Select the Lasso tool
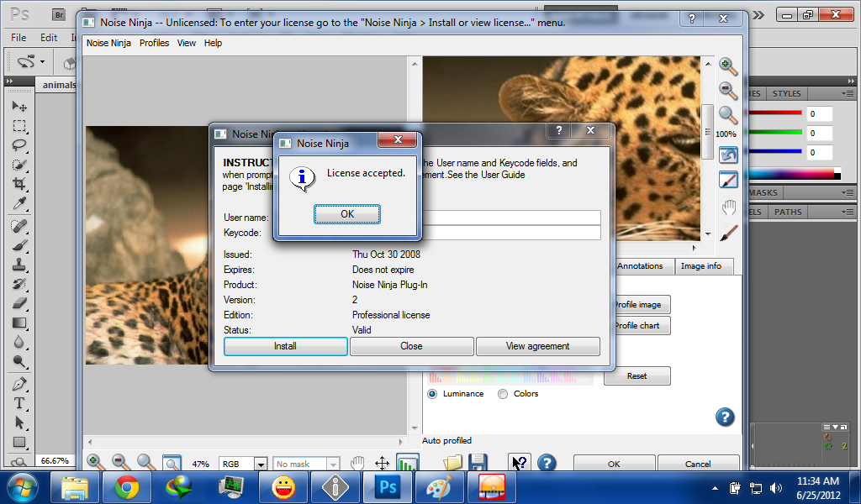861x504 pixels. (x=20, y=145)
